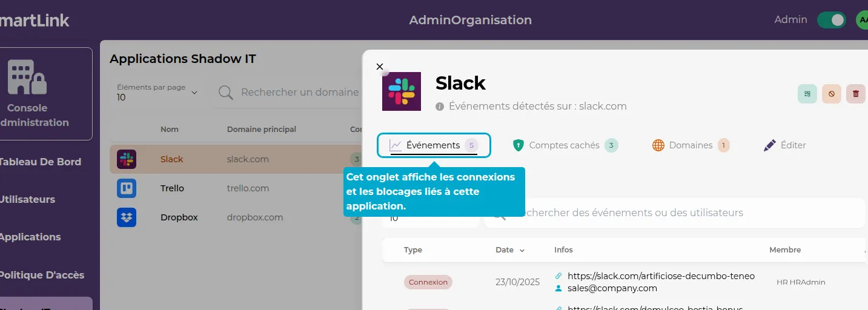Image resolution: width=868 pixels, height=310 pixels.
Task: Close the Slack detail panel
Action: click(380, 67)
